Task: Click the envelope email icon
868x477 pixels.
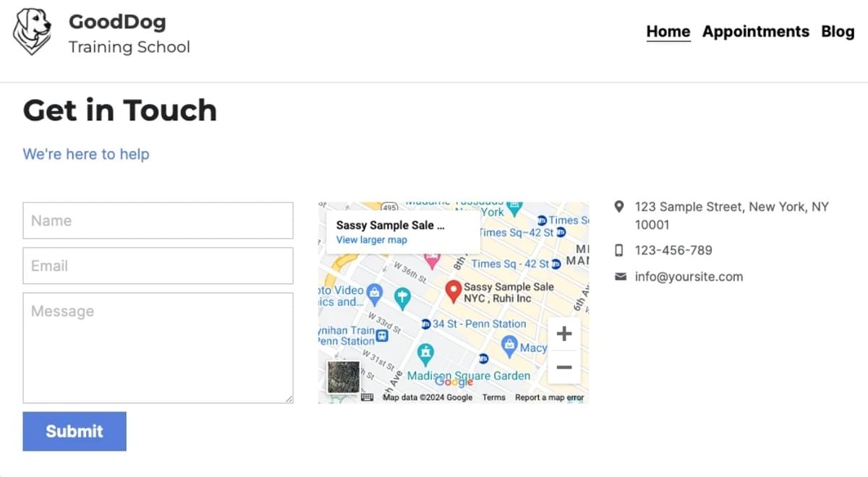Action: click(620, 277)
